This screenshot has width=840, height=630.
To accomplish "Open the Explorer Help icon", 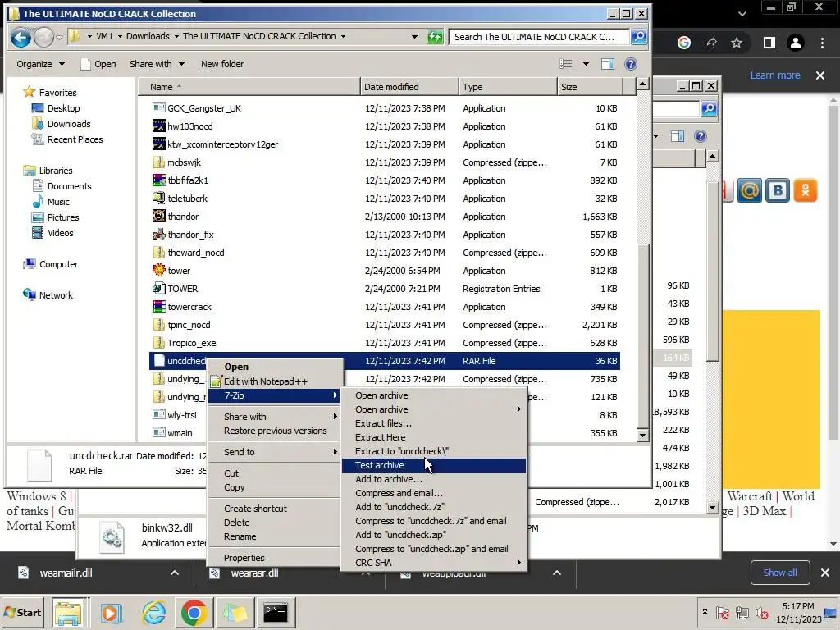I will [631, 64].
